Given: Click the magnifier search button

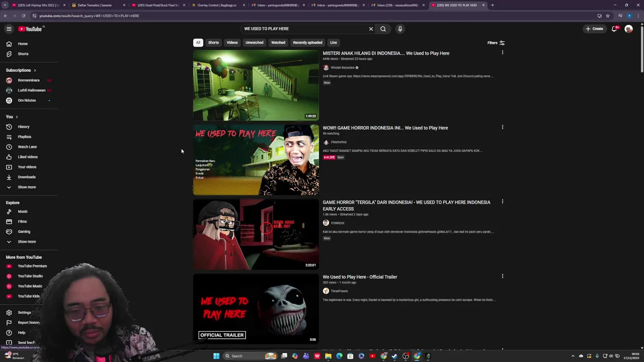Looking at the screenshot, I should click(x=383, y=29).
